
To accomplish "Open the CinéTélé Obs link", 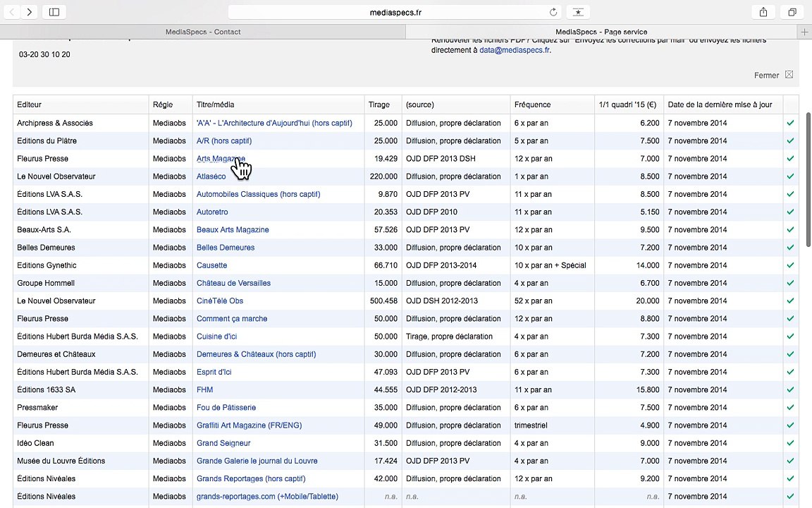I will pos(220,301).
